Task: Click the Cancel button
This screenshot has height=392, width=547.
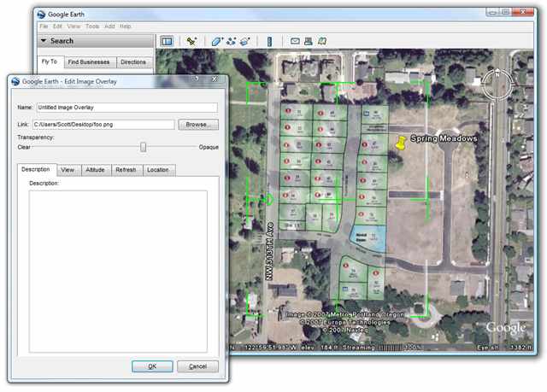Action: (x=197, y=366)
